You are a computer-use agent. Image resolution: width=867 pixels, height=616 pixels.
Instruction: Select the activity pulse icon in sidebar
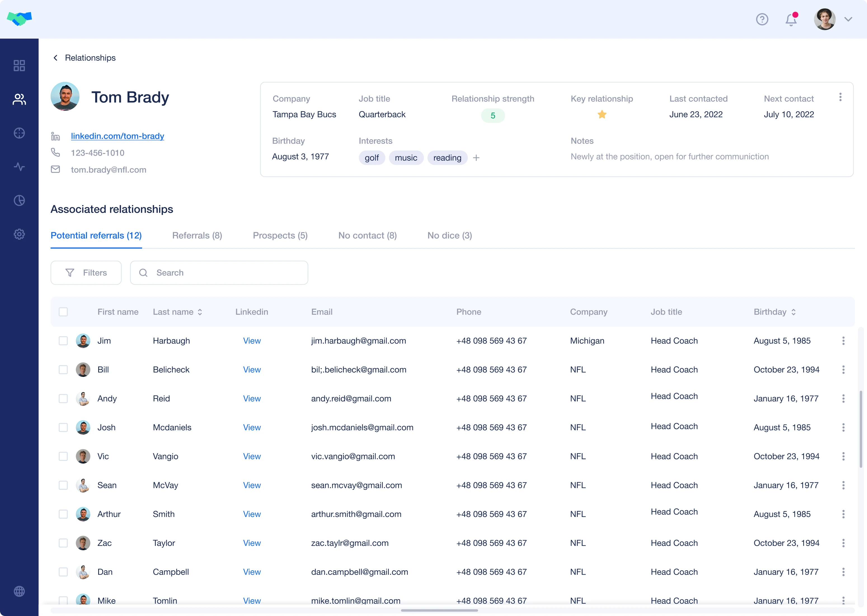pos(19,166)
